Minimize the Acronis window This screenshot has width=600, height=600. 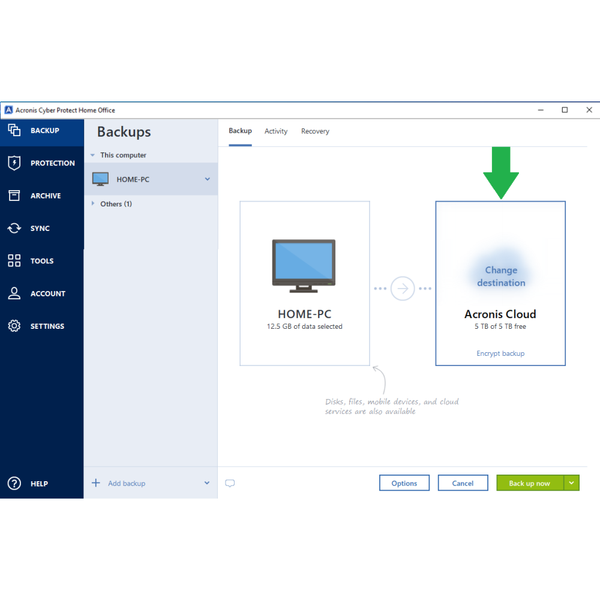541,110
